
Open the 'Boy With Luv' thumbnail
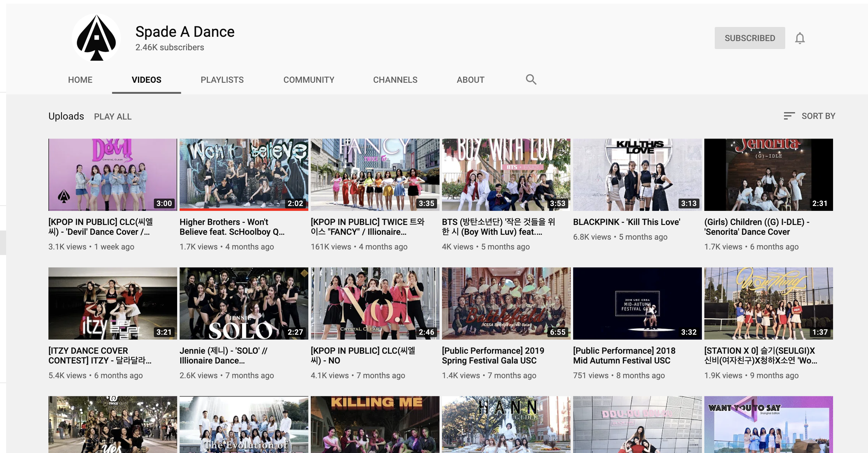click(506, 175)
